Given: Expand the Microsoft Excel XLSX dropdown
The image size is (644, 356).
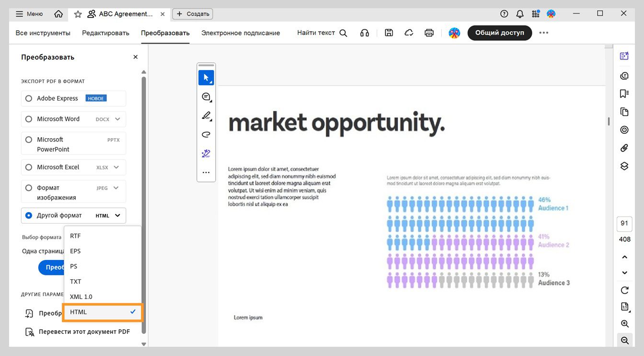Looking at the screenshot, I should tap(117, 167).
